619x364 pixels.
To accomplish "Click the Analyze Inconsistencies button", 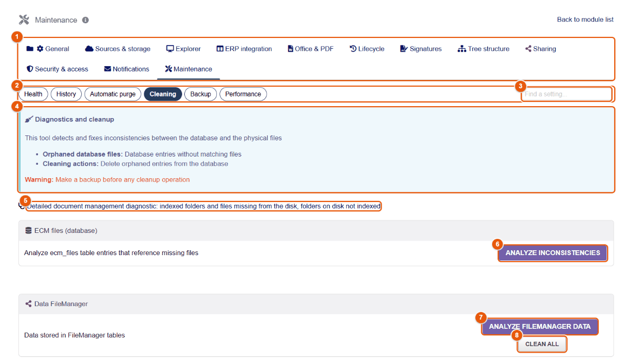I will coord(553,253).
